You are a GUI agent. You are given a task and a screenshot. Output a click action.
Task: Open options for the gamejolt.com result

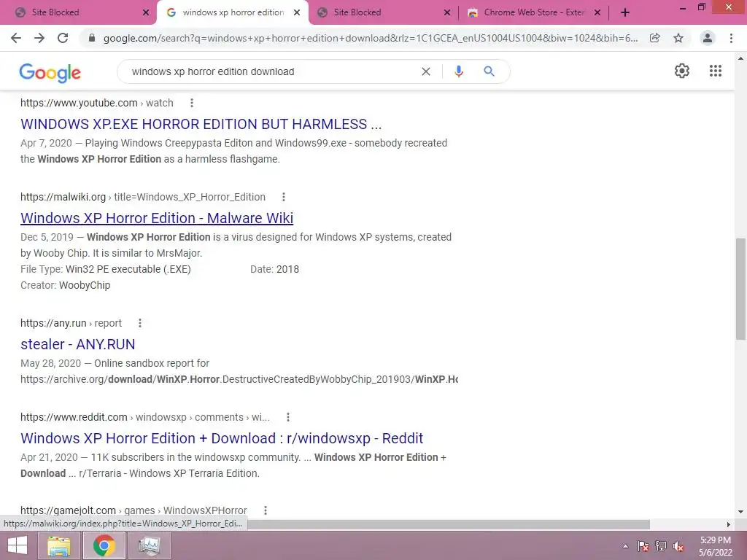266,510
